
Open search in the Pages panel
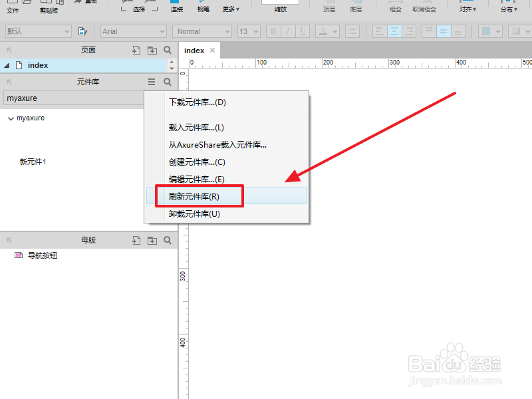(168, 51)
